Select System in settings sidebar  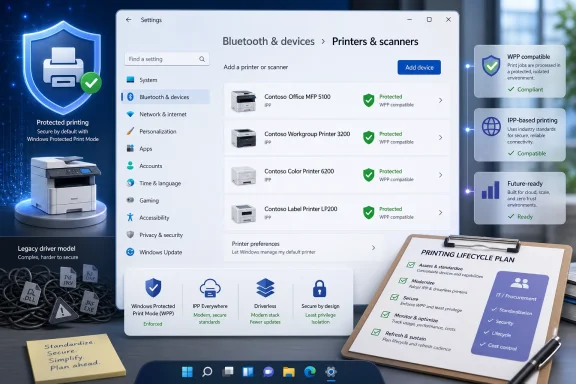tap(166, 80)
